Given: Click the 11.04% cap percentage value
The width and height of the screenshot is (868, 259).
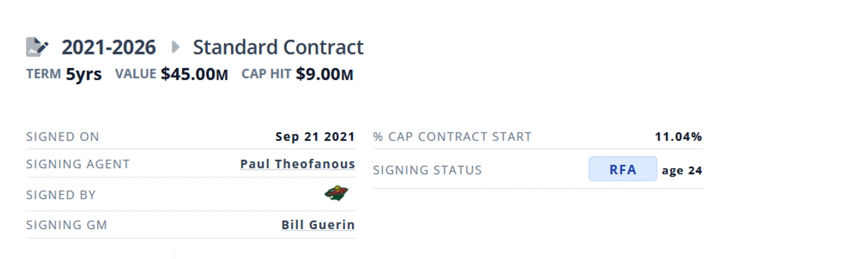Looking at the screenshot, I should pyautogui.click(x=678, y=137).
